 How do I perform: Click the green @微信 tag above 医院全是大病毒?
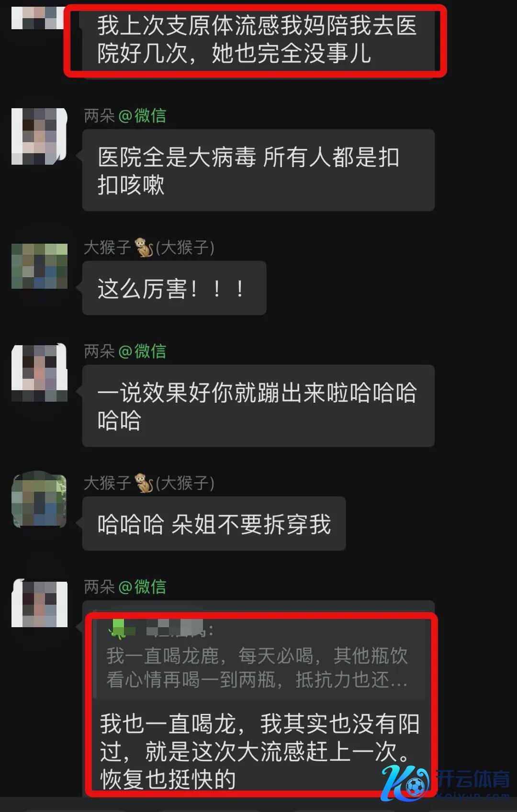pos(142,115)
